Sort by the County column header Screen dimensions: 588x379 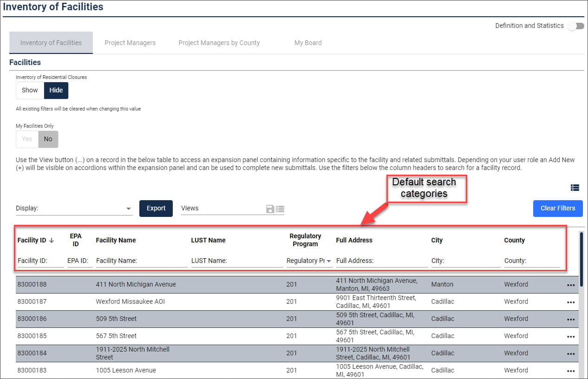click(x=515, y=240)
